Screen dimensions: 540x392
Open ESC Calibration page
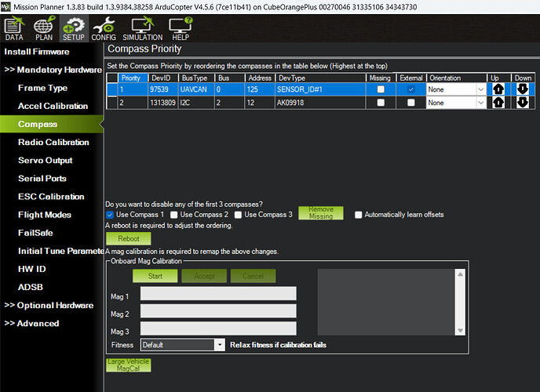[x=51, y=197]
